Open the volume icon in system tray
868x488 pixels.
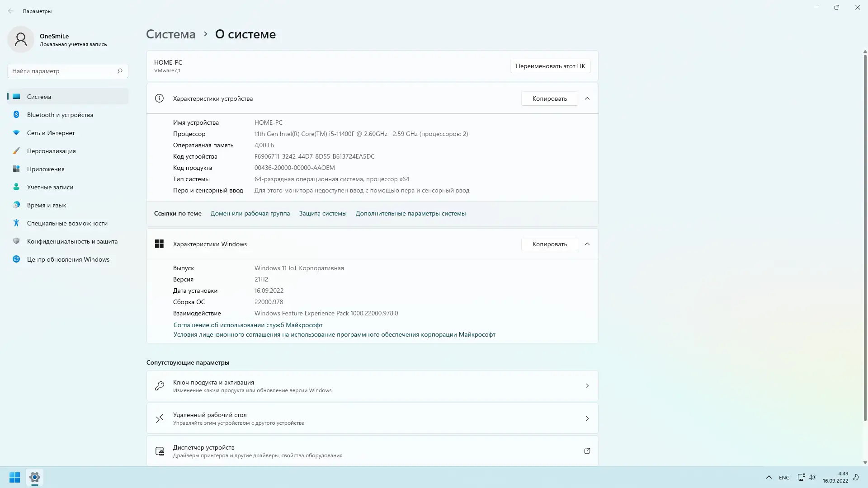click(x=812, y=477)
